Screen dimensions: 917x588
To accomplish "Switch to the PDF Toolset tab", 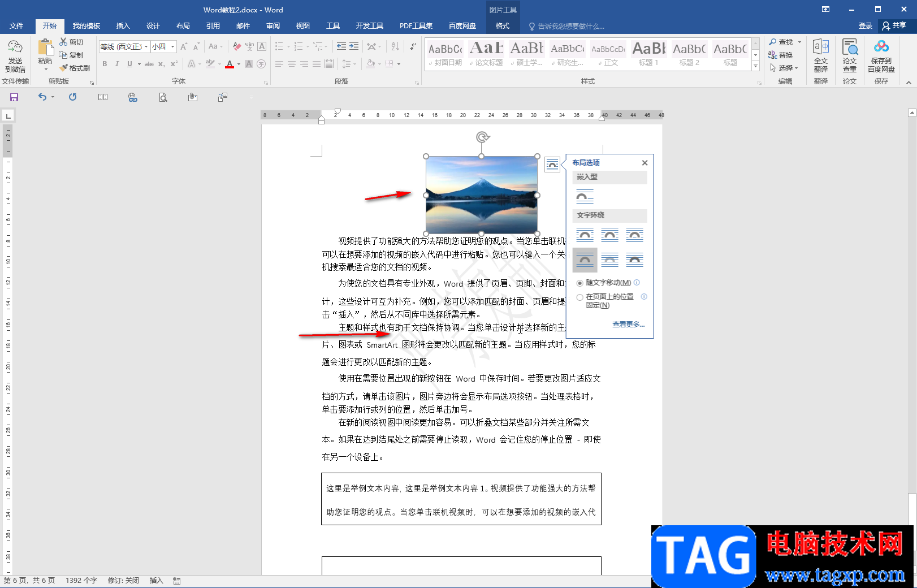I will 416,26.
